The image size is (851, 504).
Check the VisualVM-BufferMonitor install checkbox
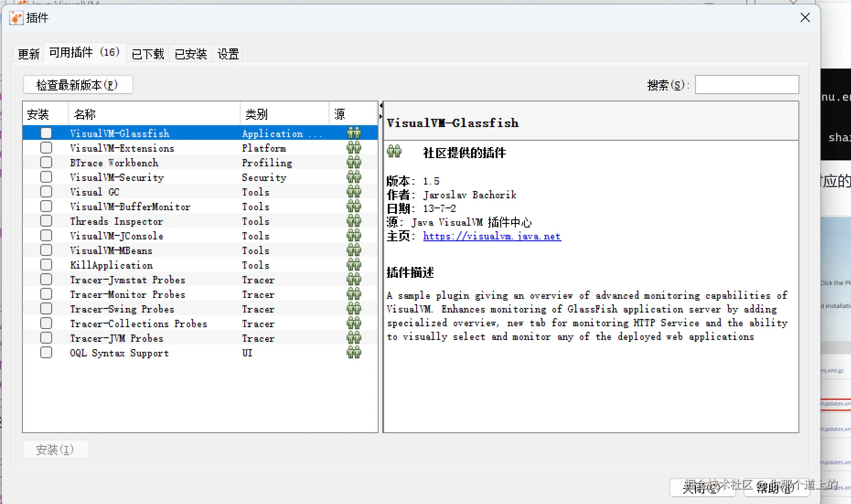pos(46,206)
